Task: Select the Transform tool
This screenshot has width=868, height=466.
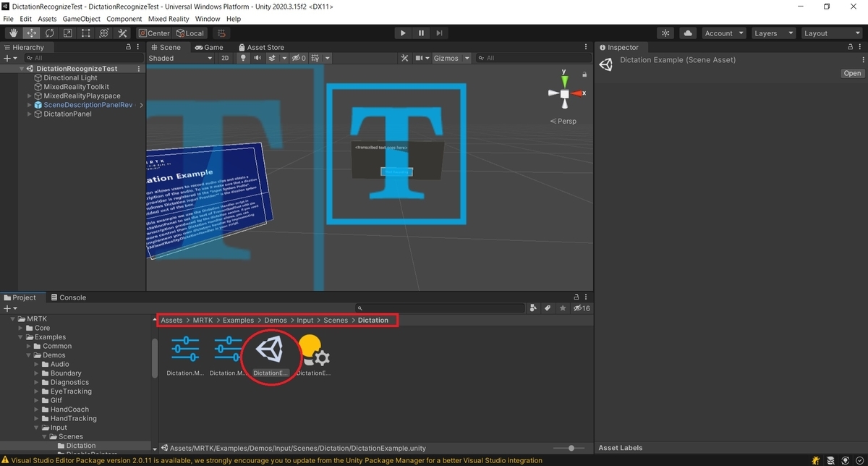Action: [x=104, y=33]
